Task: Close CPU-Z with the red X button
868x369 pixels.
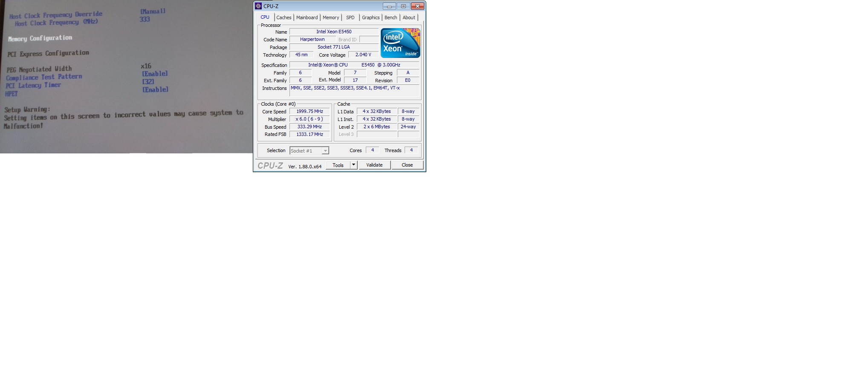Action: click(x=417, y=6)
